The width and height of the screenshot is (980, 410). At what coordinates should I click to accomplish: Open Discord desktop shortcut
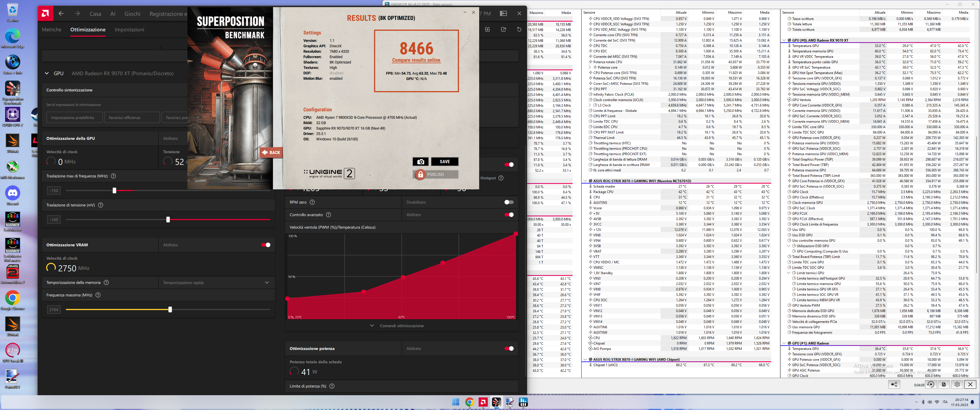coord(13,196)
